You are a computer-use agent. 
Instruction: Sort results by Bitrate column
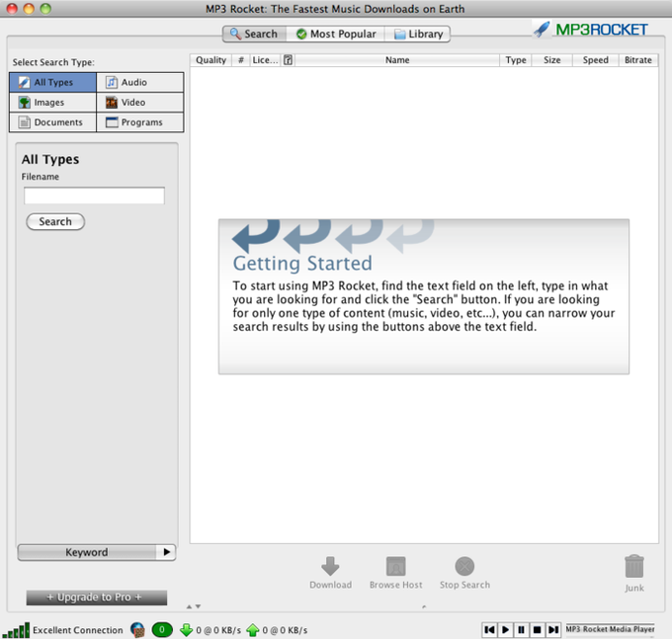tap(638, 60)
